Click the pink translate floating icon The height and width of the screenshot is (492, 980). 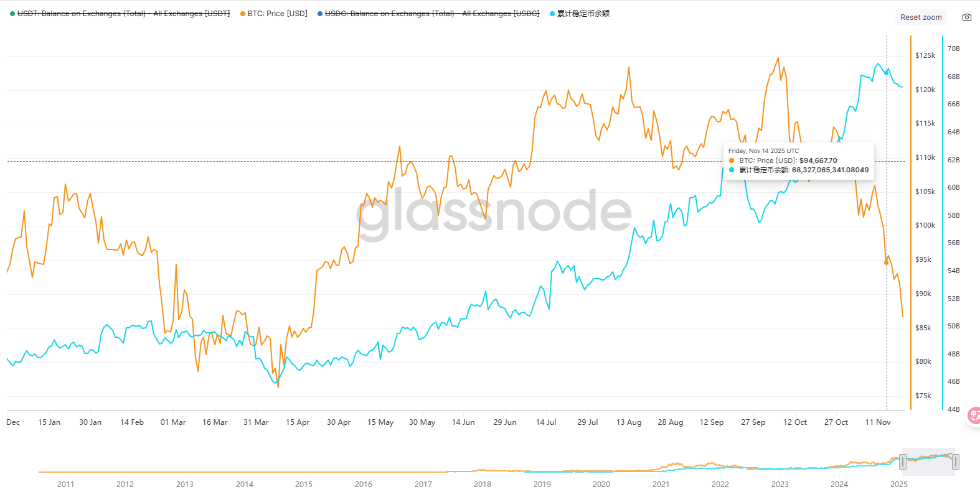click(974, 415)
